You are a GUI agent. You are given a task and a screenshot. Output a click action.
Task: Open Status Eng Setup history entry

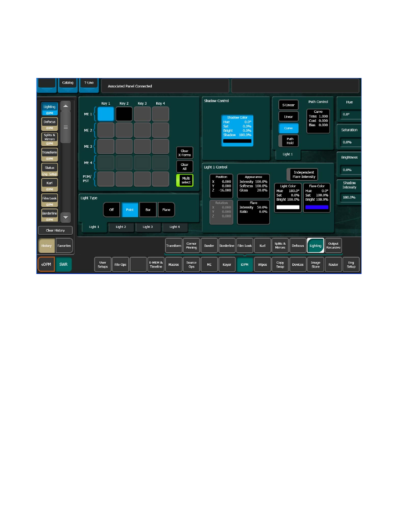[50, 170]
